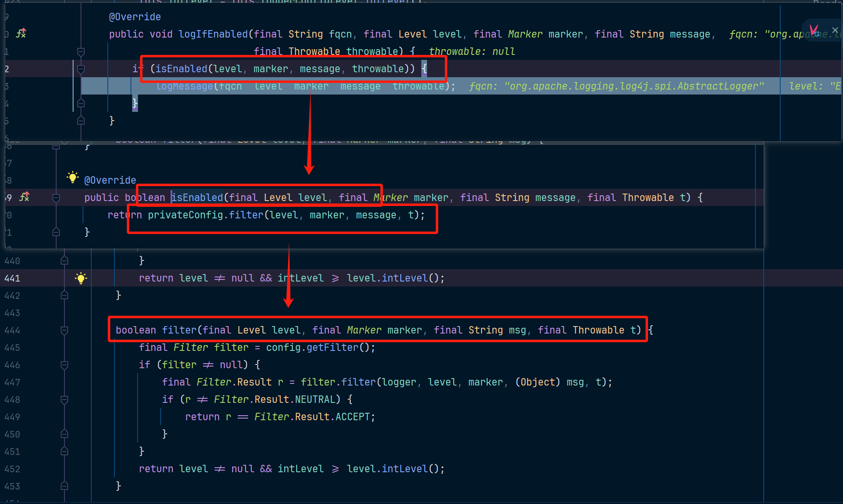Click the Load Maven Changes floating icon

coord(814,30)
